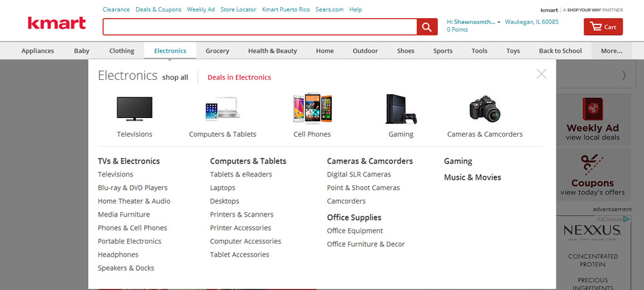Viewport: 644px width, 290px height.
Task: Open the Clothing tab
Action: click(x=122, y=51)
